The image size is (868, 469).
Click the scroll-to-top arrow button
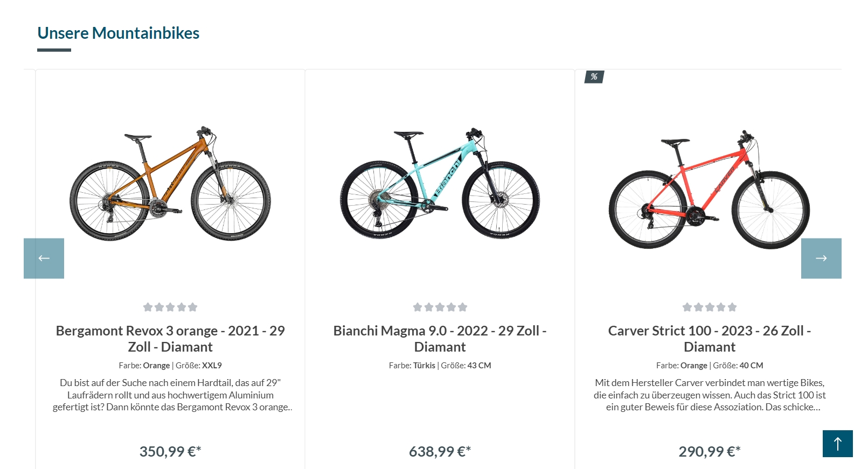click(x=837, y=444)
